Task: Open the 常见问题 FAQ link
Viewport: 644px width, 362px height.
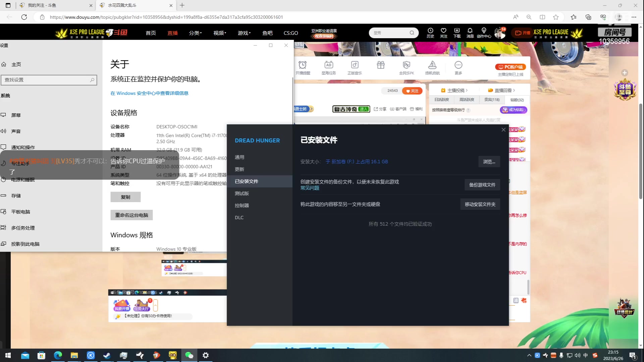Action: pyautogui.click(x=310, y=188)
